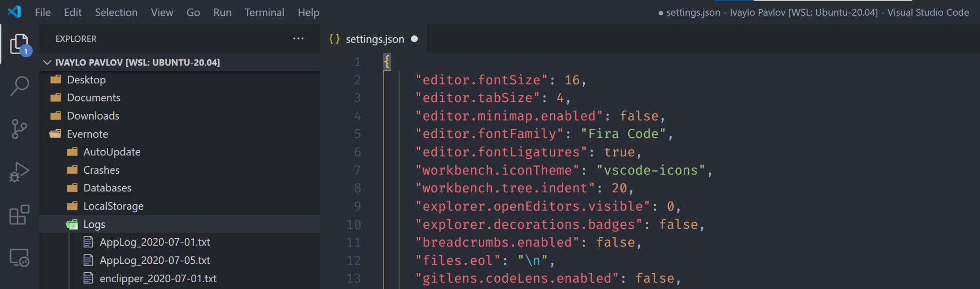Screen dimensions: 980x289
Task: Click the VS Code logo icon
Action: tap(14, 11)
